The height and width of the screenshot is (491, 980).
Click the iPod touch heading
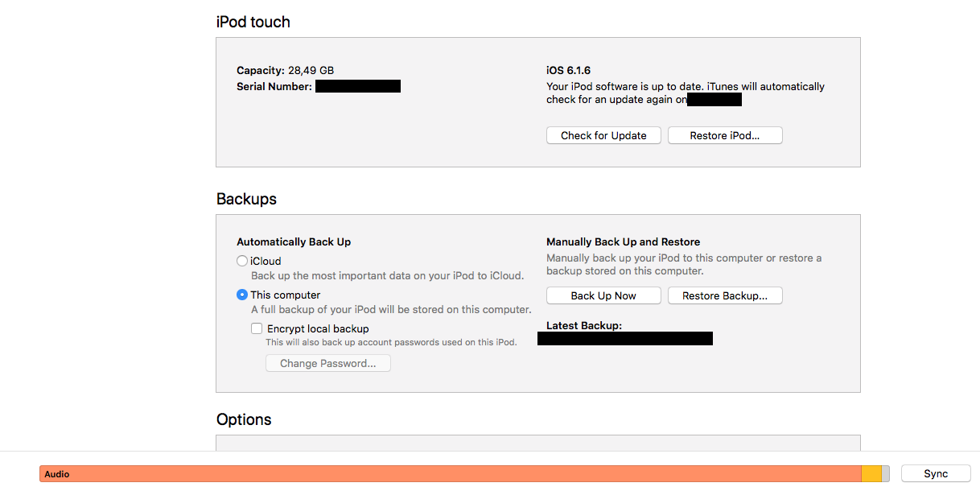pyautogui.click(x=253, y=22)
